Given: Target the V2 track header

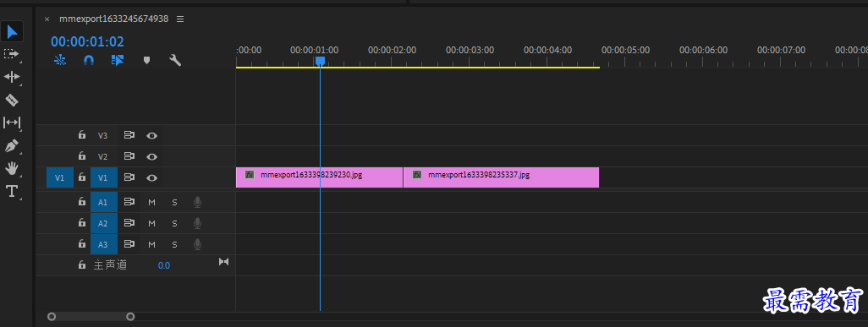Looking at the screenshot, I should pos(103,156).
